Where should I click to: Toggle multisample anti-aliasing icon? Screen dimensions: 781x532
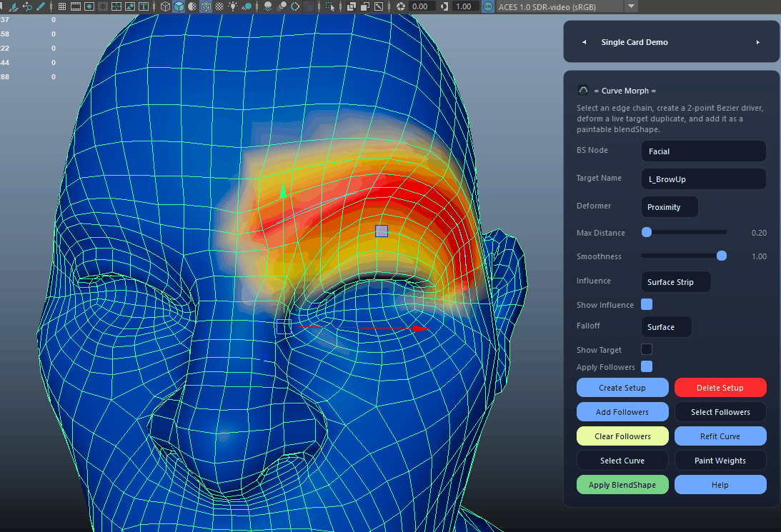[x=295, y=6]
